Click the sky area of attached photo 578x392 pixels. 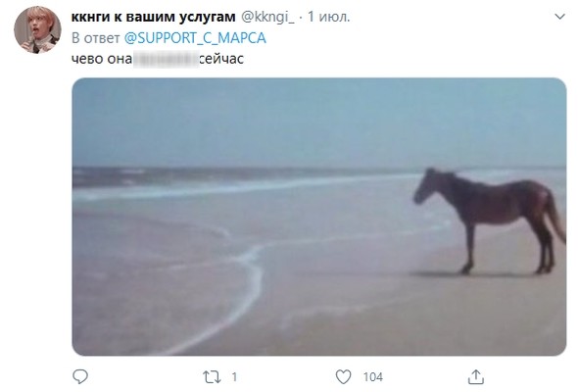[x=318, y=122]
